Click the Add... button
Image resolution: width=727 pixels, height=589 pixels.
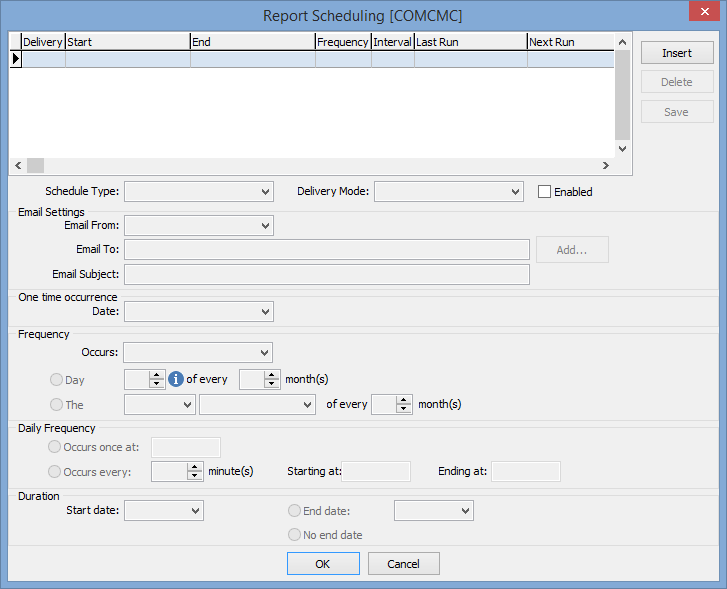click(572, 250)
